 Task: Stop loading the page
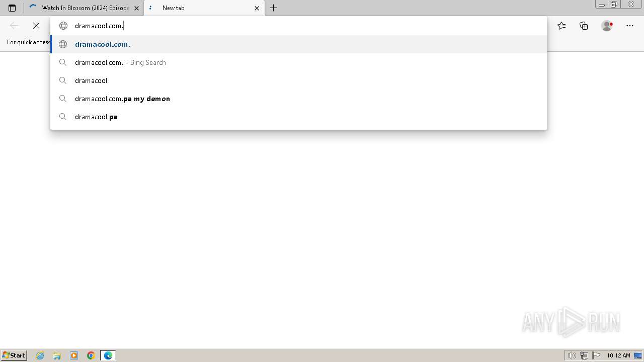point(36,26)
